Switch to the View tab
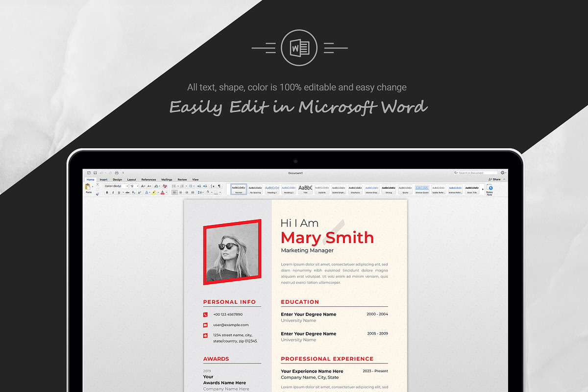This screenshot has width=588, height=392. [196, 179]
